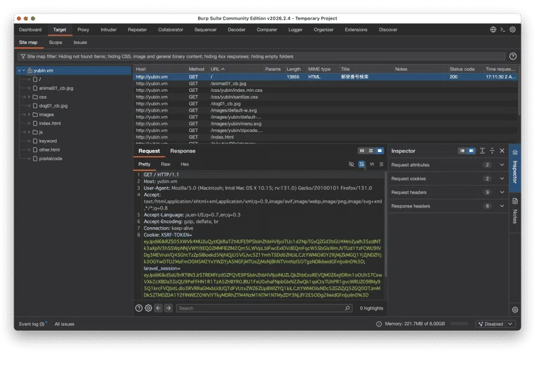
Task: Select the keyword item in the site map tree
Action: click(x=48, y=141)
